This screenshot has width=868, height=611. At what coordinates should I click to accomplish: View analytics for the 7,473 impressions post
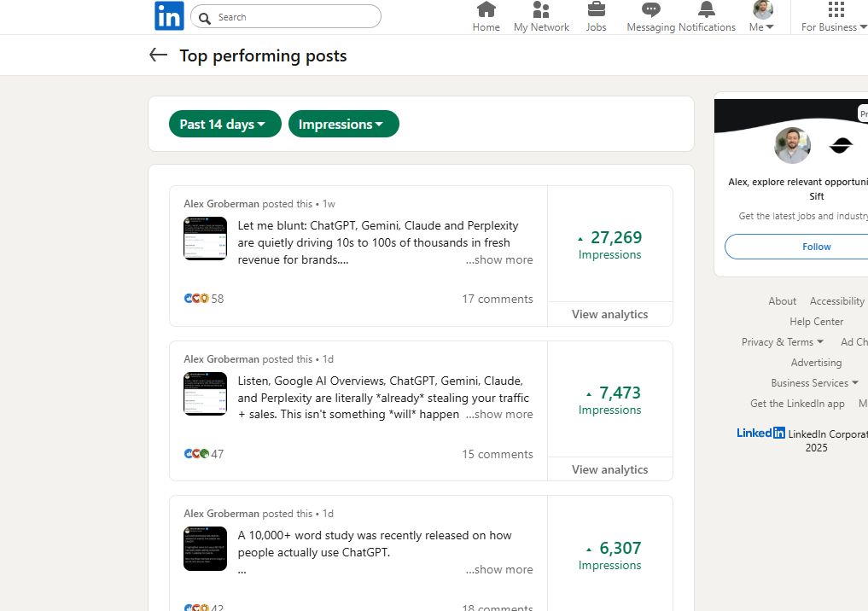(609, 469)
